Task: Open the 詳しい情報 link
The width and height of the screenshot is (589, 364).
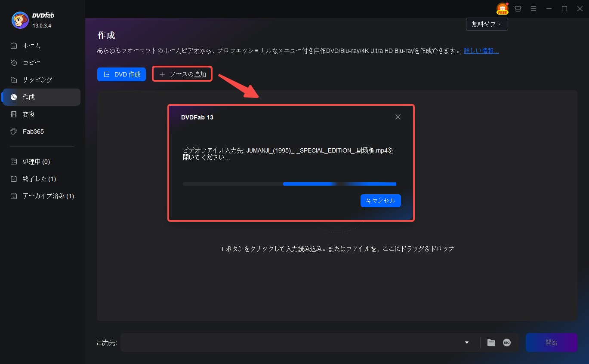Action: [x=481, y=51]
